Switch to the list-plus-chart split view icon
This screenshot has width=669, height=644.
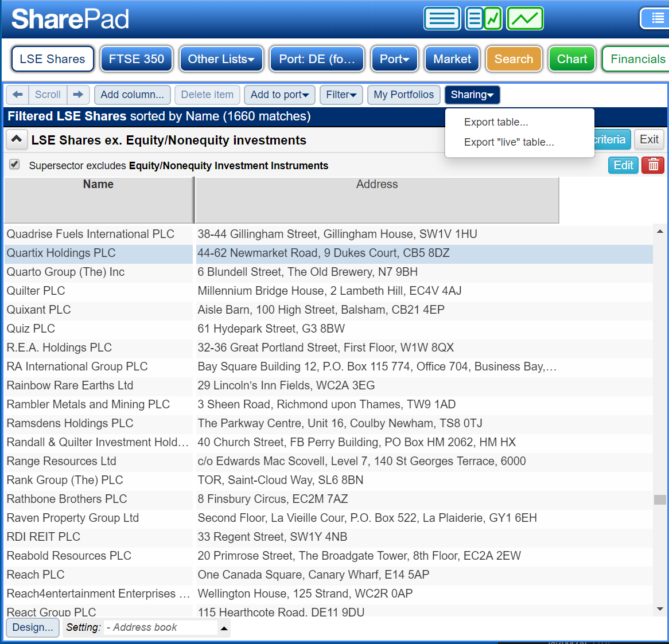484,19
